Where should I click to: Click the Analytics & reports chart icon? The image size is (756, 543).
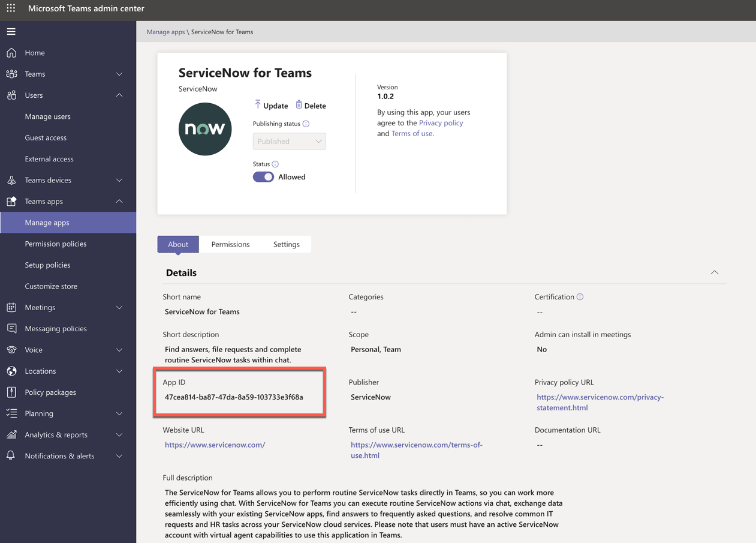(11, 434)
